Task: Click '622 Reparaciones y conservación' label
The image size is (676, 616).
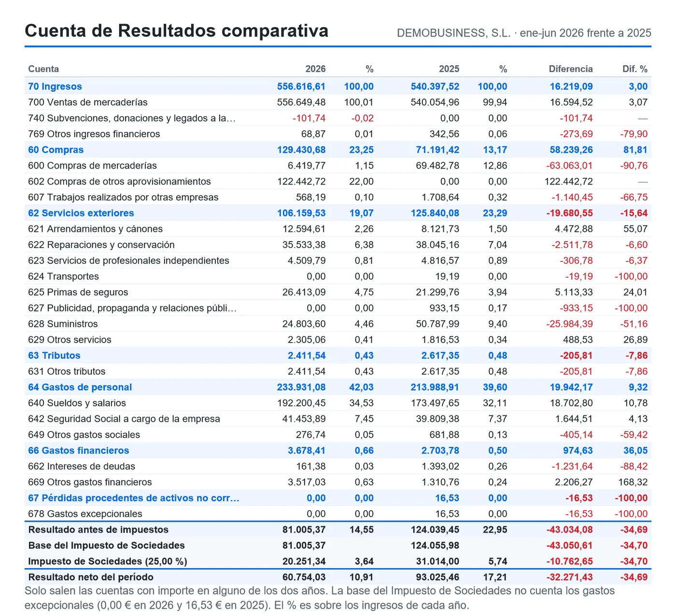Action: tap(101, 245)
